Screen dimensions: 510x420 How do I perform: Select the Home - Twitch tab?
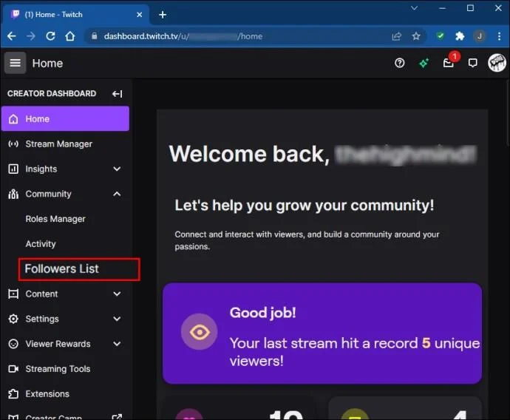[76, 15]
